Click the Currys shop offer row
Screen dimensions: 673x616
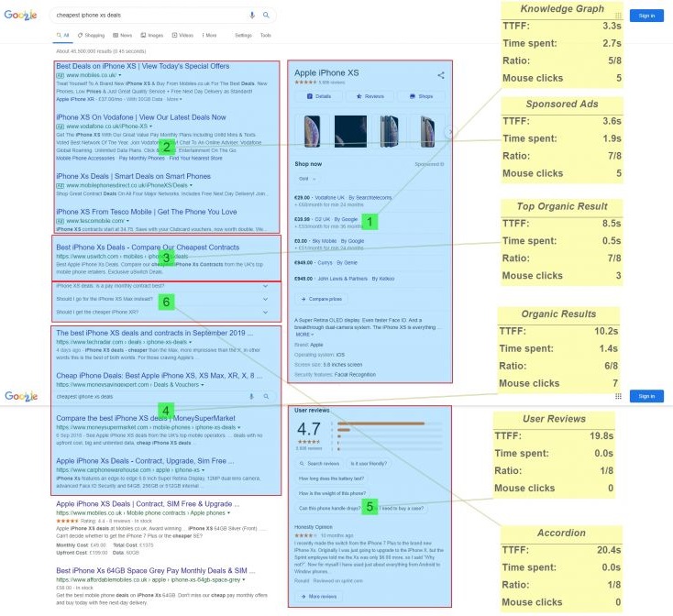(x=370, y=262)
